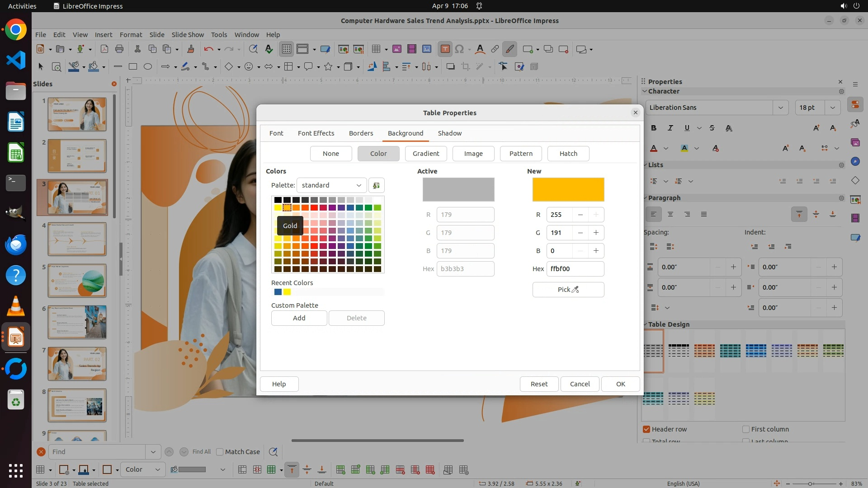This screenshot has width=868, height=488.
Task: Open the Palette standard dropdown
Action: coord(331,185)
